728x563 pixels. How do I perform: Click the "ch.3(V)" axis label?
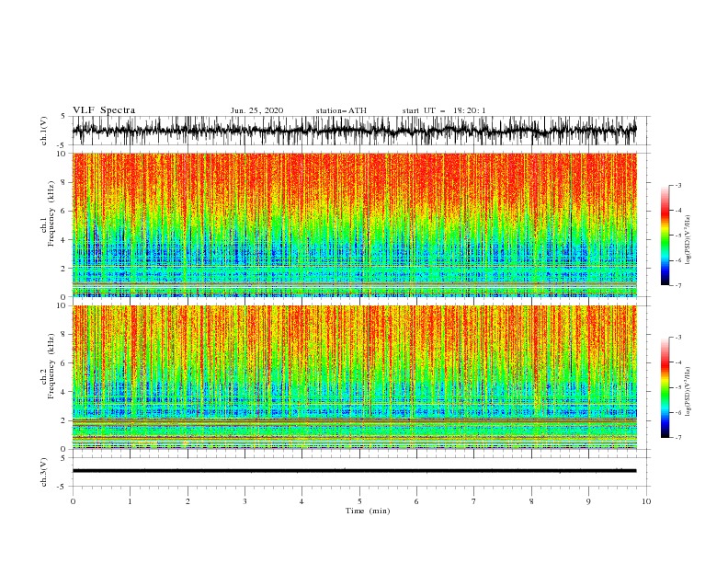pyautogui.click(x=44, y=472)
